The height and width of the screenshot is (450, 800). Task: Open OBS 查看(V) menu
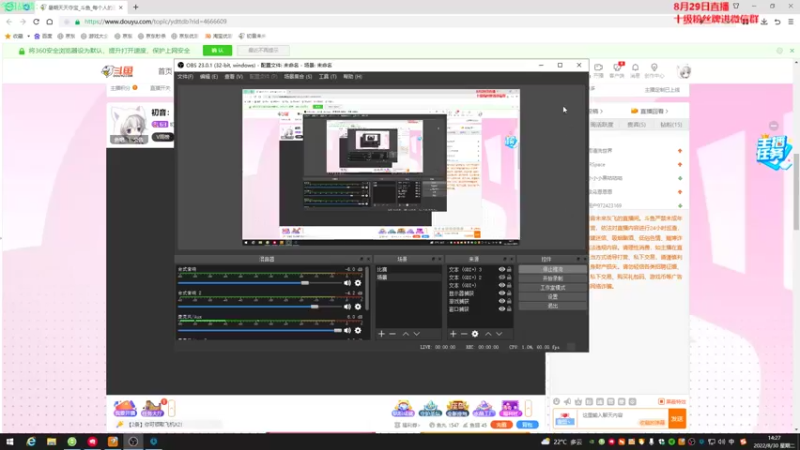(x=234, y=77)
